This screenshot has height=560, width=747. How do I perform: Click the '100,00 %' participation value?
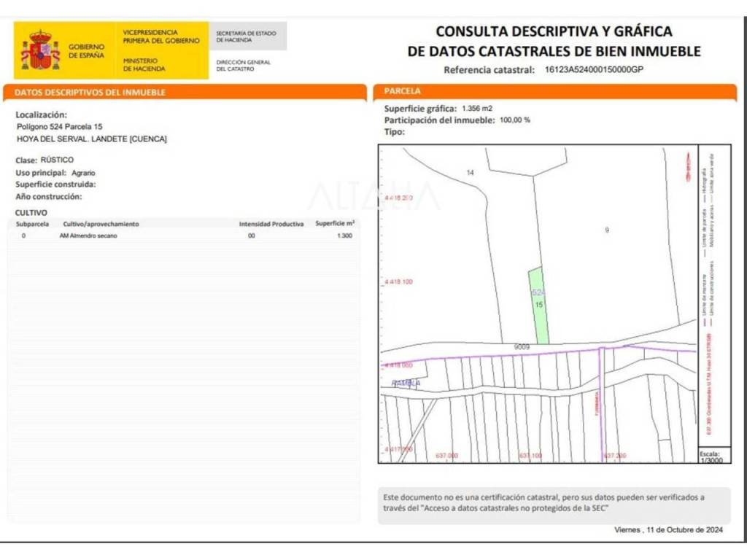pos(515,120)
